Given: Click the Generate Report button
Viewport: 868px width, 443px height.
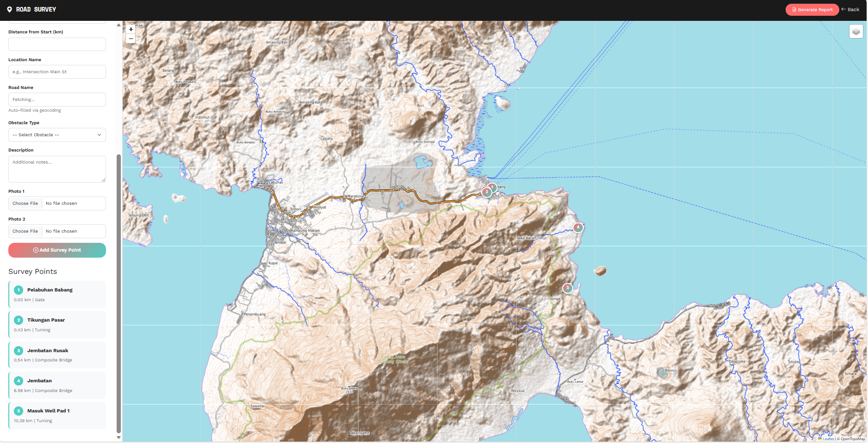Looking at the screenshot, I should point(812,10).
